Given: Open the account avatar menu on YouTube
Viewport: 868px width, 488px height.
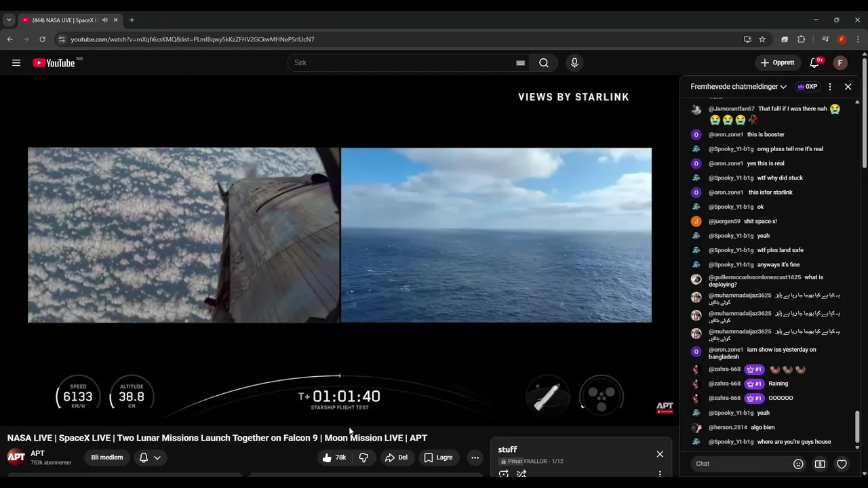Looking at the screenshot, I should (x=840, y=63).
